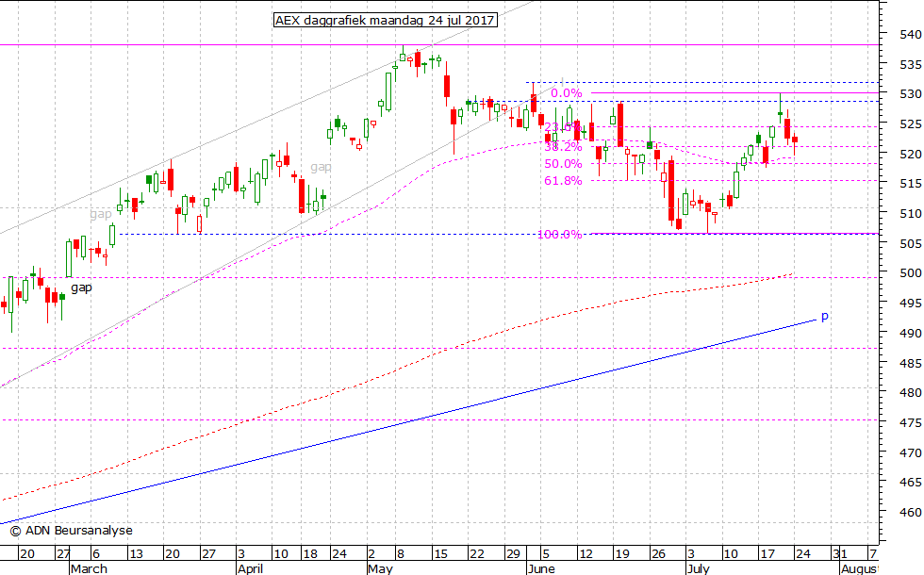
Task: Click the 520 price axis label
Action: 911,154
